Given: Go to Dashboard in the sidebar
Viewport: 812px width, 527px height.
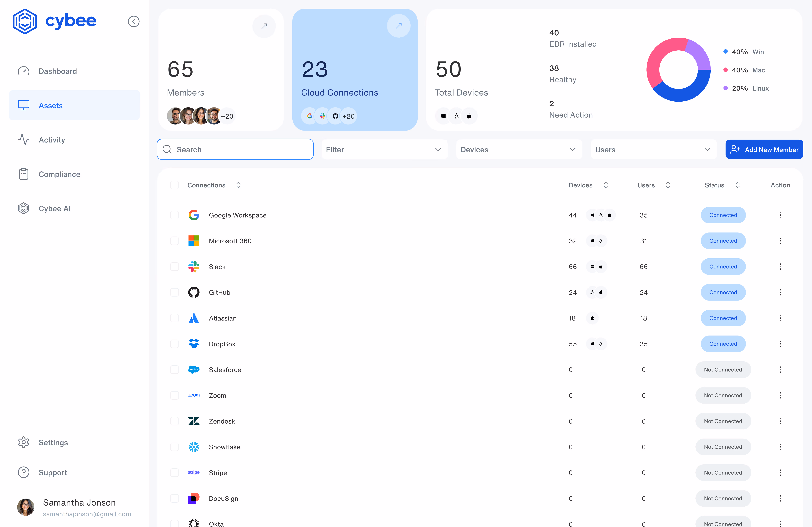Looking at the screenshot, I should click(57, 71).
